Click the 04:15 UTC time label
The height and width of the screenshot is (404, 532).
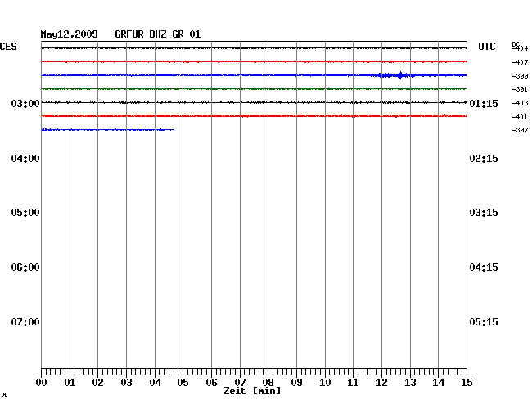click(484, 267)
